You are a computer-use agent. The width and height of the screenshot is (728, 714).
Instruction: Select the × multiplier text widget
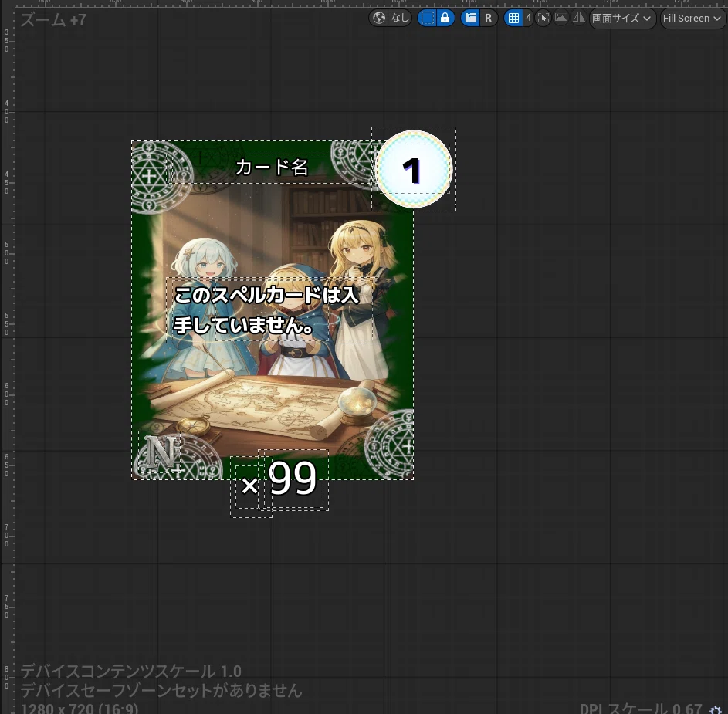[x=249, y=486]
